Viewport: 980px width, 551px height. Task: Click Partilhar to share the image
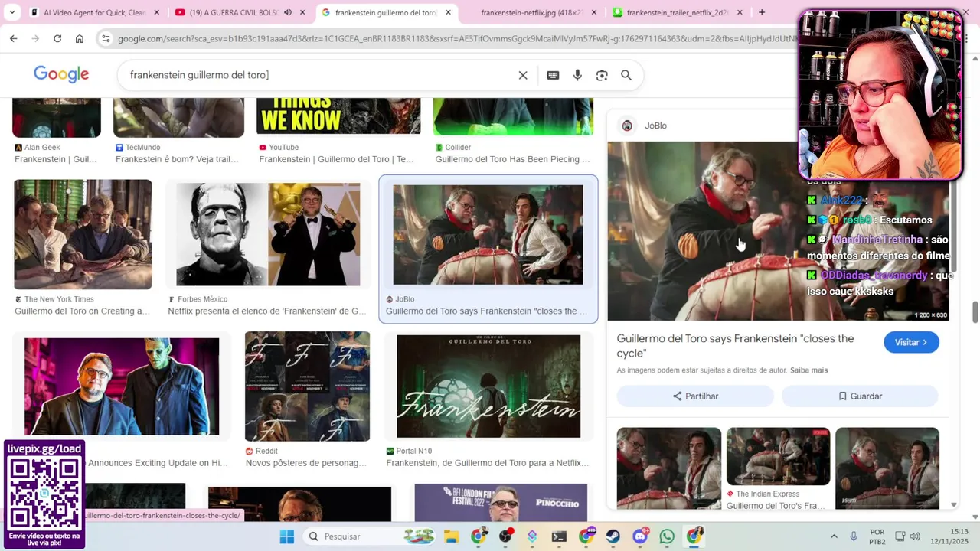pyautogui.click(x=695, y=396)
